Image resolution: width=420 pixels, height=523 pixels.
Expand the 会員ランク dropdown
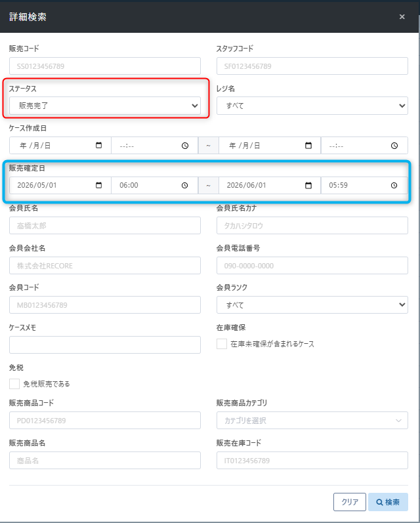[312, 305]
